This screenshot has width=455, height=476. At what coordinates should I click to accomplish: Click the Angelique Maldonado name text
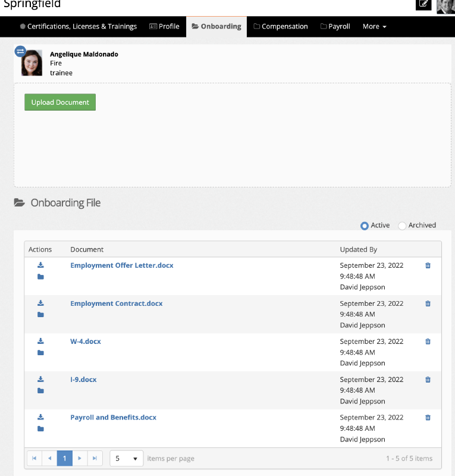pyautogui.click(x=84, y=54)
